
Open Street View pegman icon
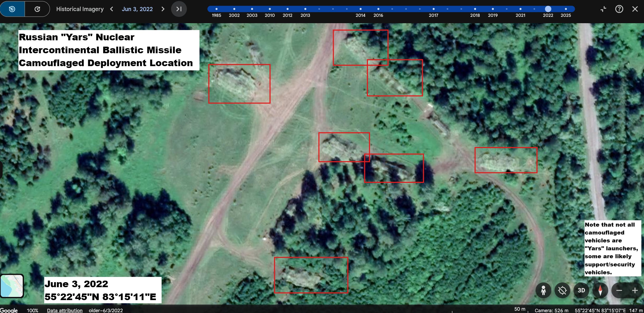pyautogui.click(x=543, y=290)
